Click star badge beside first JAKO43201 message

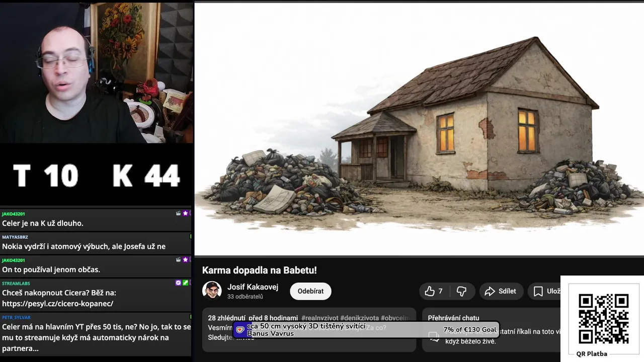point(185,213)
